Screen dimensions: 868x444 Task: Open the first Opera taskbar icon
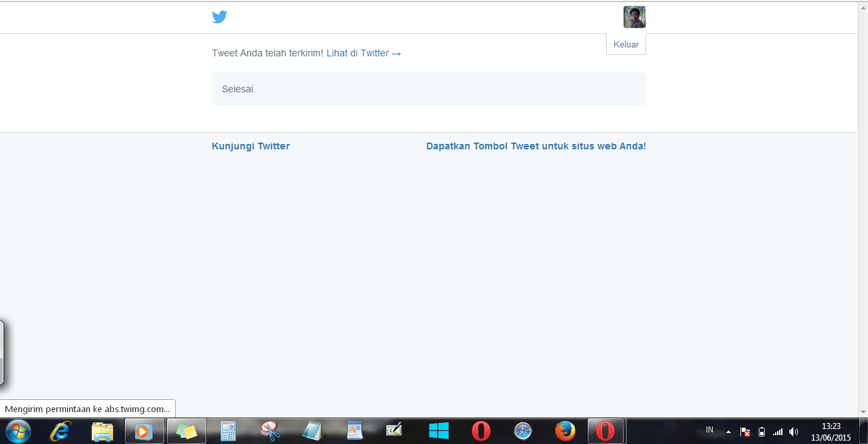(481, 431)
